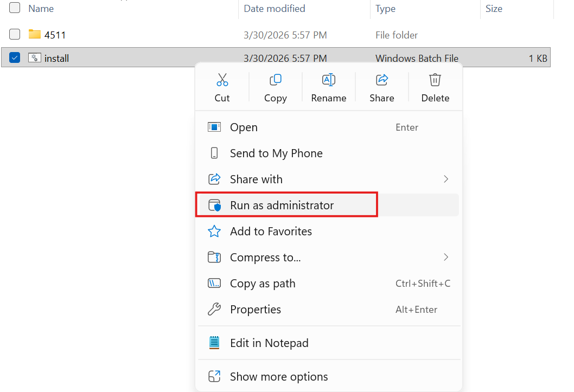The image size is (574, 392).
Task: Select Run as administrator
Action: [282, 205]
